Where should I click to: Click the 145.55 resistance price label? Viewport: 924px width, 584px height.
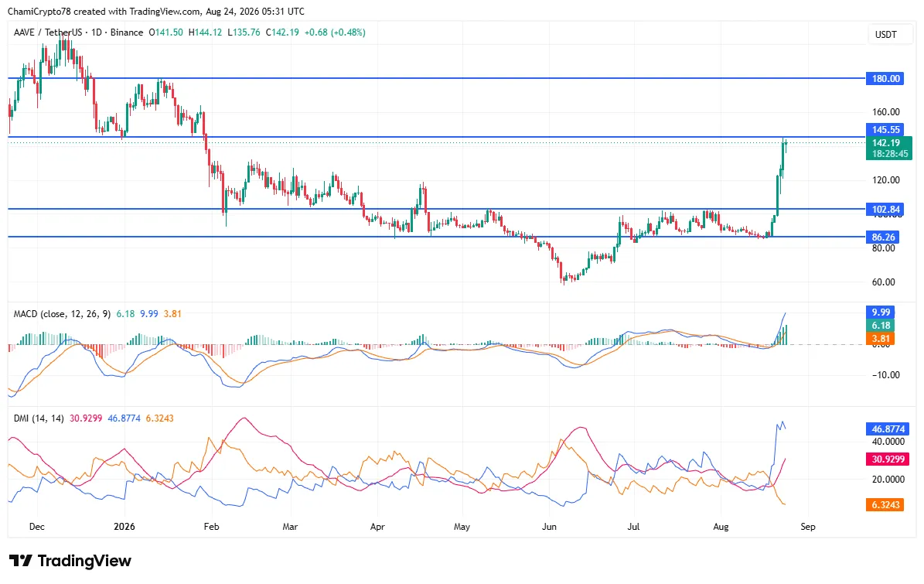pyautogui.click(x=885, y=130)
